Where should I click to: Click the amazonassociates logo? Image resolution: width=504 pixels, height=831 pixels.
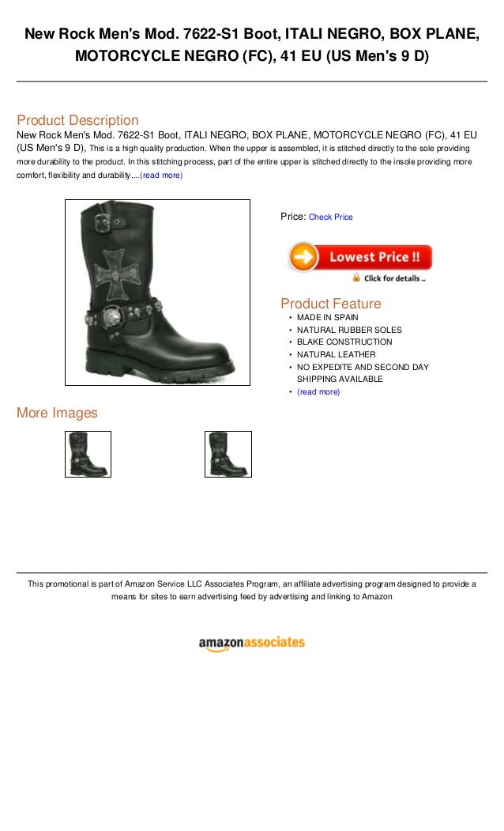(251, 644)
